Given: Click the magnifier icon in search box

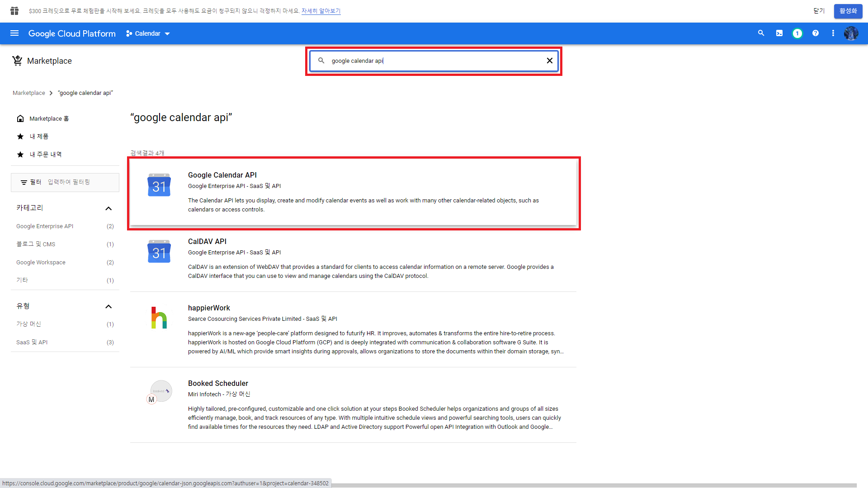Looking at the screenshot, I should 321,61.
